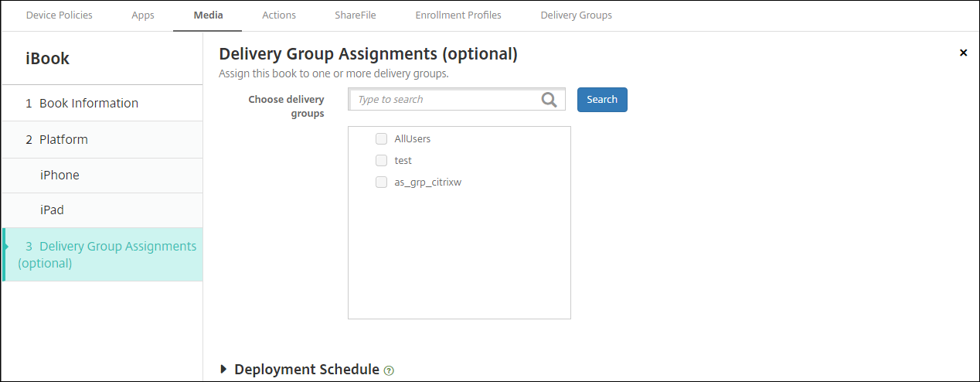Select iPhone platform in sidebar

60,176
